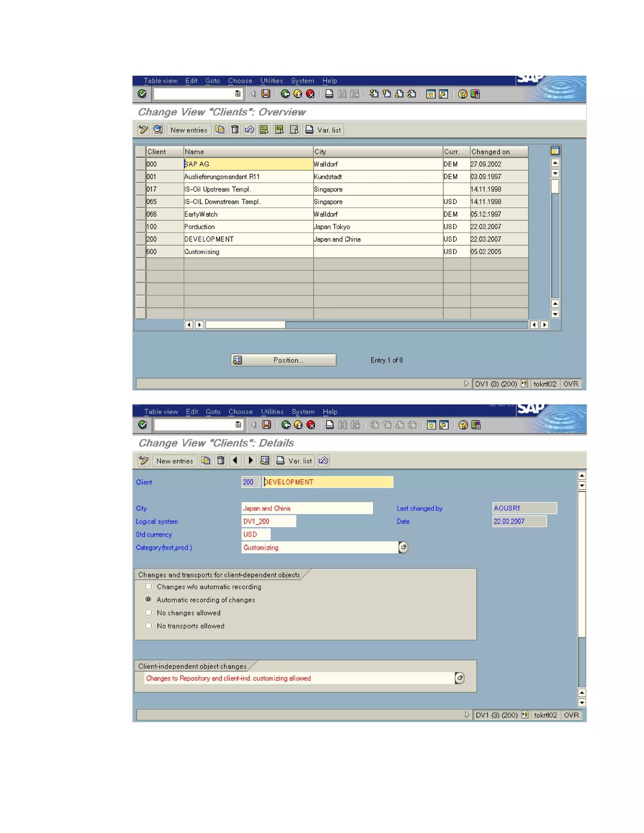Click Delete trash icon in overview toolbar

[x=235, y=130]
